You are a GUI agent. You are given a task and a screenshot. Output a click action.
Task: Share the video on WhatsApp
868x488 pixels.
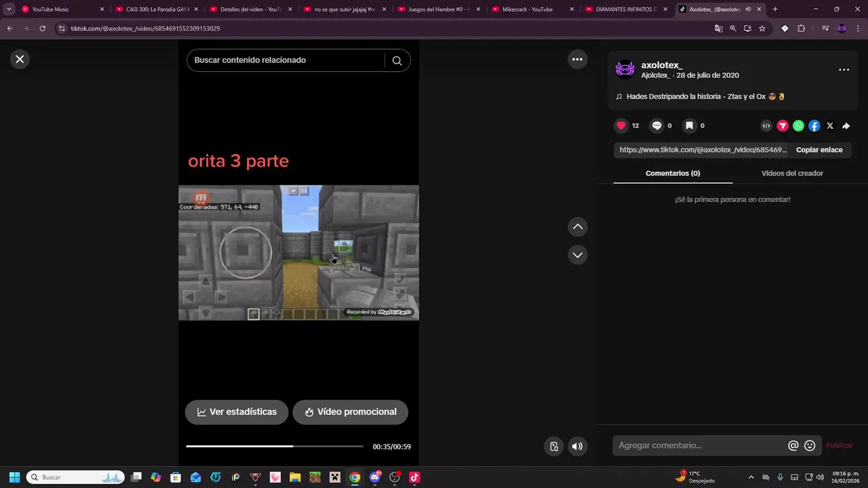coord(798,125)
